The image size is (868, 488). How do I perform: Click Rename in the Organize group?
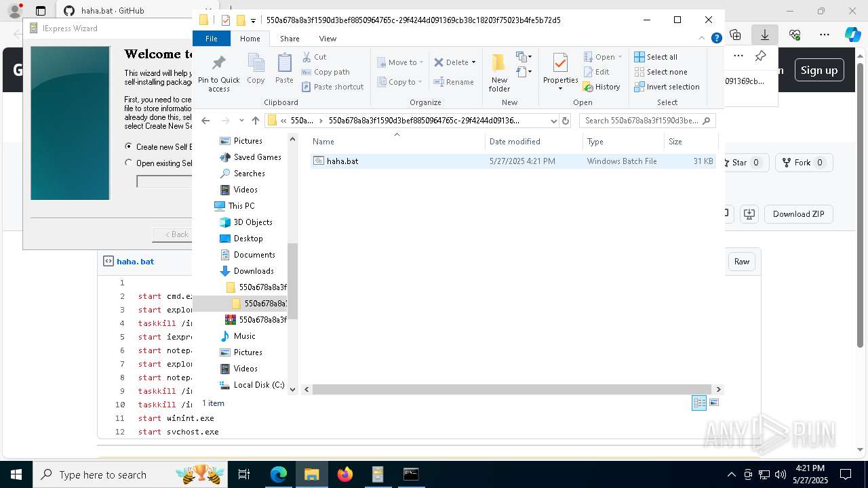coord(454,82)
